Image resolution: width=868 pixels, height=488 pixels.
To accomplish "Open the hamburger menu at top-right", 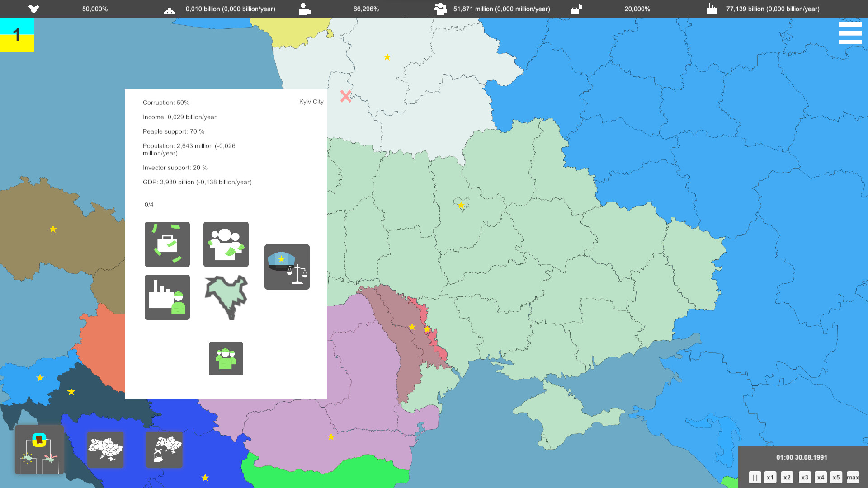I will click(850, 32).
